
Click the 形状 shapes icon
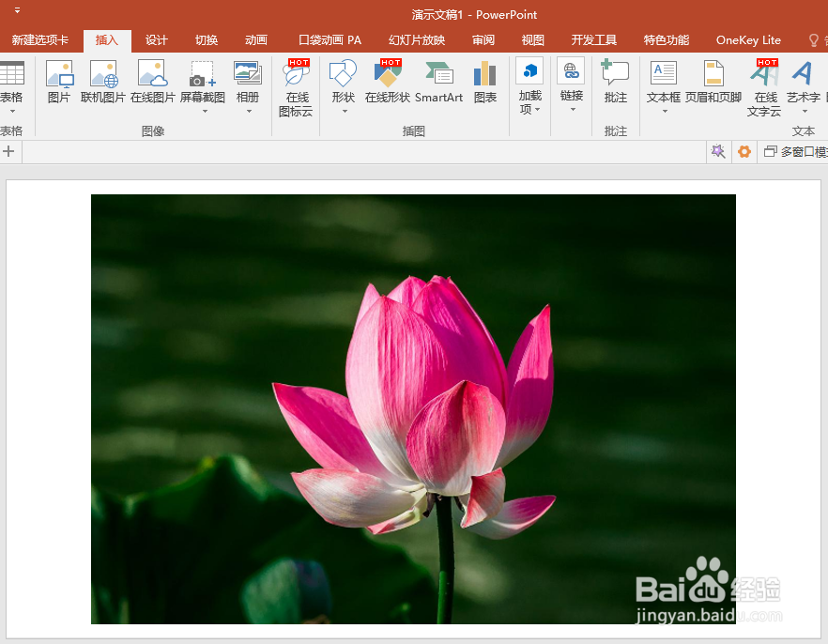(x=343, y=73)
